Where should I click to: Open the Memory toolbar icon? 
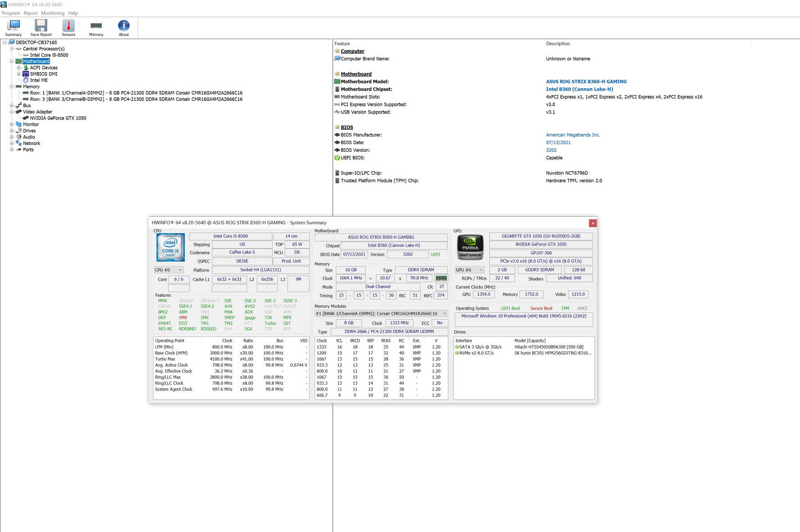[x=96, y=28]
